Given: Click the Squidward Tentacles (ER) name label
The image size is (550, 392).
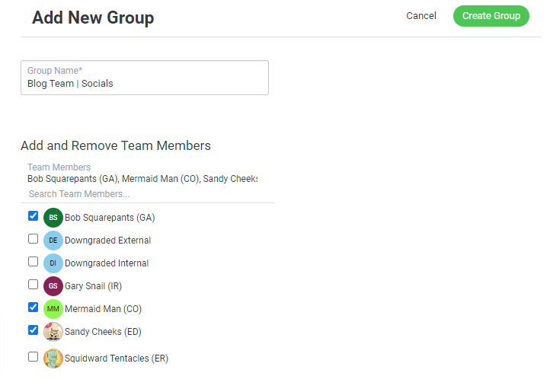Looking at the screenshot, I should coord(117,359).
